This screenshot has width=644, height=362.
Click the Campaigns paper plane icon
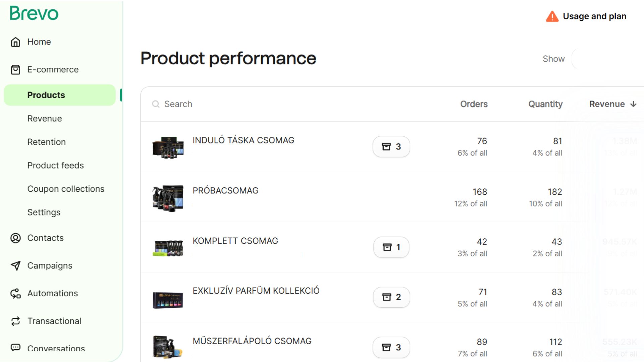pyautogui.click(x=15, y=266)
